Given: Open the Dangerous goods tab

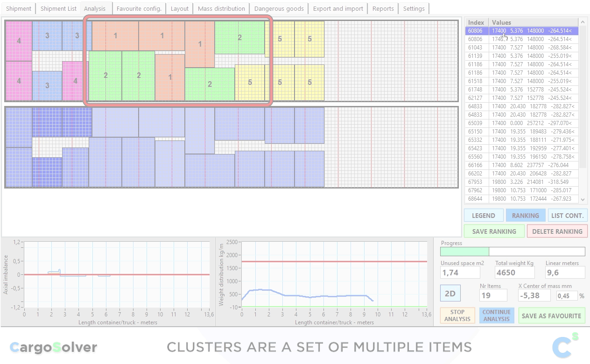Looking at the screenshot, I should [279, 8].
